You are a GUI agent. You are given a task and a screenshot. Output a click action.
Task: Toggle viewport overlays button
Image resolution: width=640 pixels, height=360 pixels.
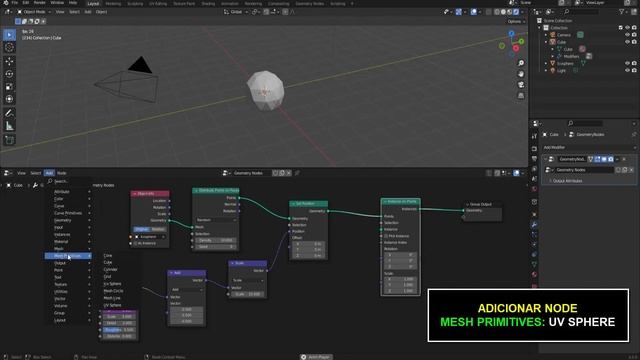473,12
